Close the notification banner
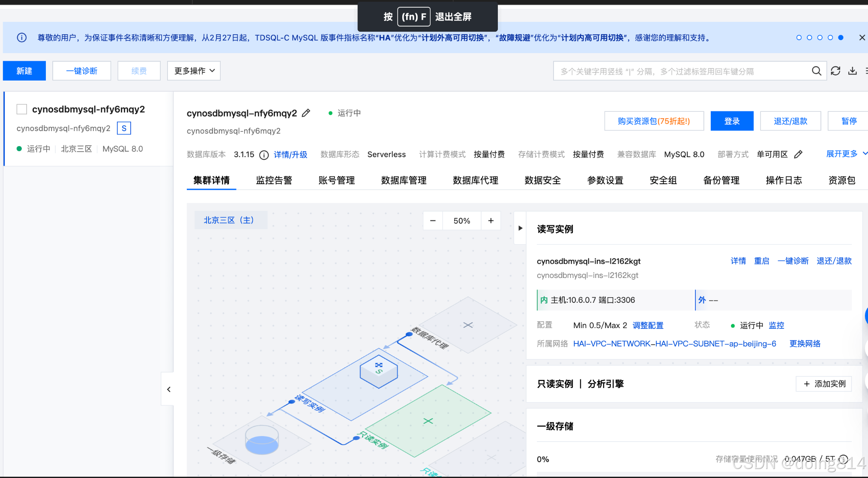 pos(862,38)
